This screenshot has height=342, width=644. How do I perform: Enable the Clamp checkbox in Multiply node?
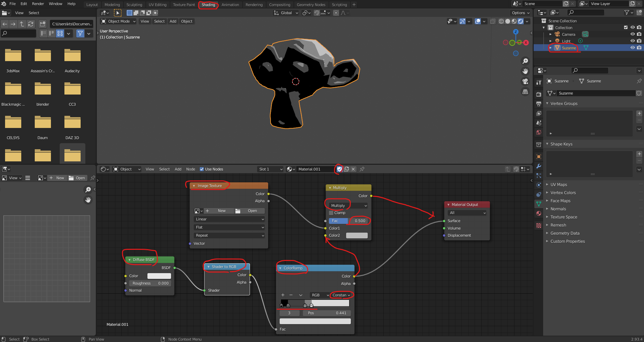(331, 213)
